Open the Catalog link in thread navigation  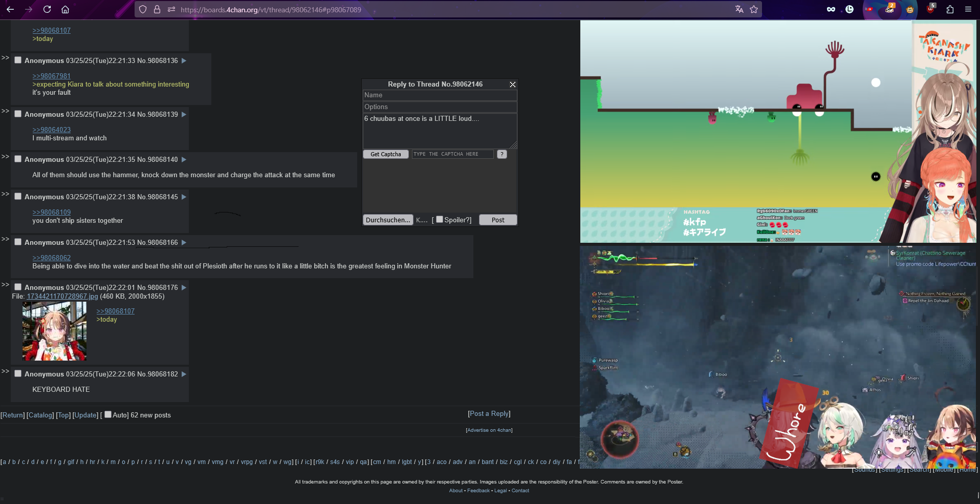click(x=40, y=415)
